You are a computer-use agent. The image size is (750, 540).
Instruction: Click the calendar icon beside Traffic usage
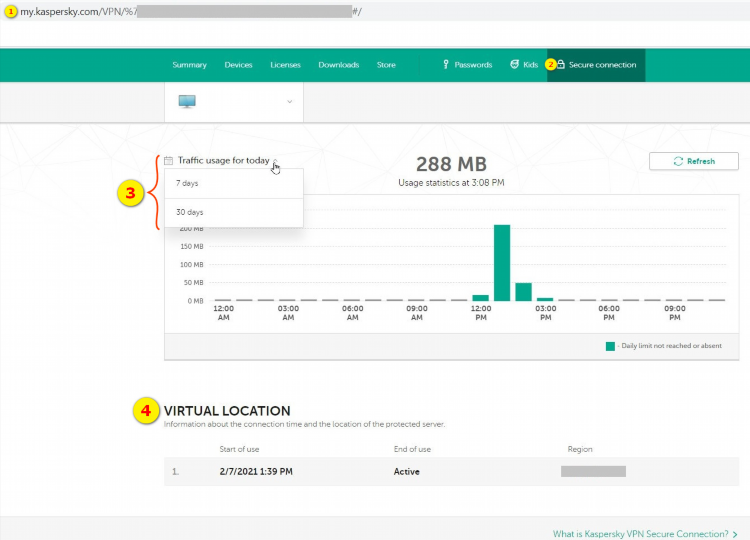(x=168, y=161)
